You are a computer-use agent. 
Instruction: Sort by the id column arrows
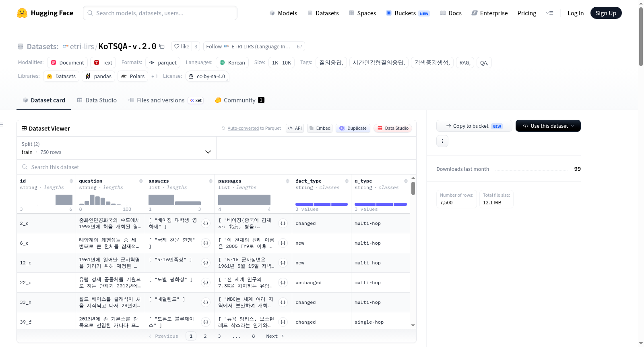click(x=71, y=181)
